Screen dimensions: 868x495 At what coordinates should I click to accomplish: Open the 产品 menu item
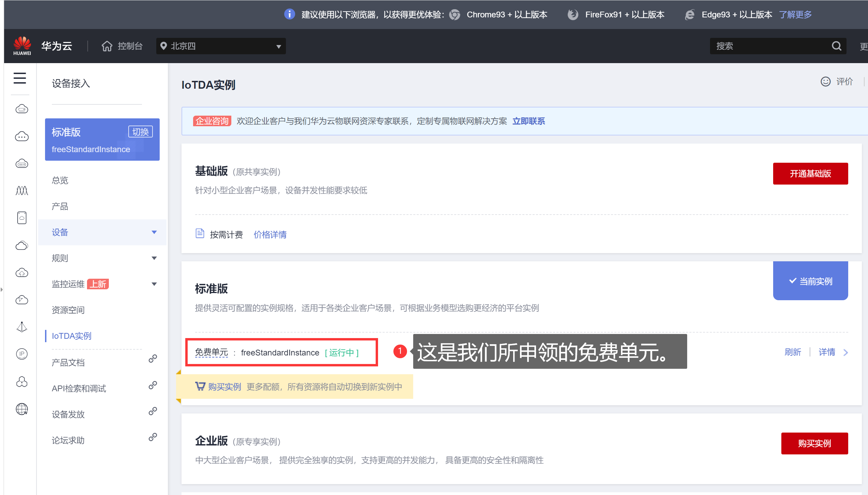coord(60,206)
